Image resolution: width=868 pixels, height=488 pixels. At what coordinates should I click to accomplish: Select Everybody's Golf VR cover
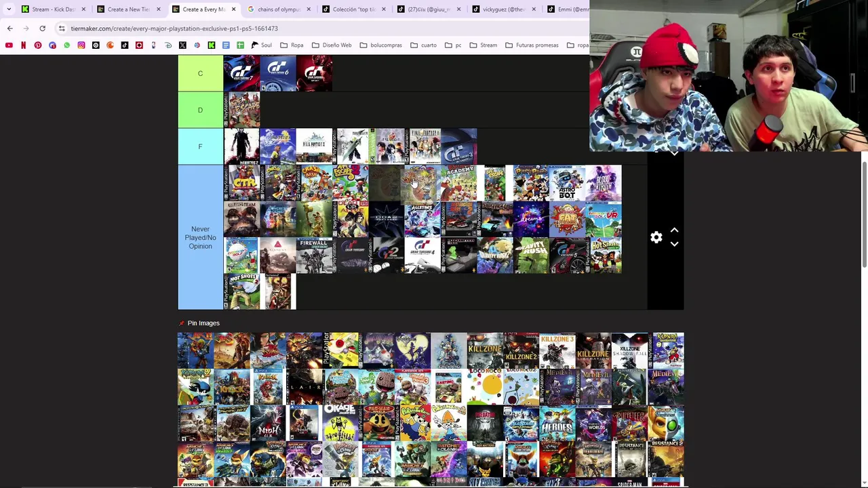604,220
